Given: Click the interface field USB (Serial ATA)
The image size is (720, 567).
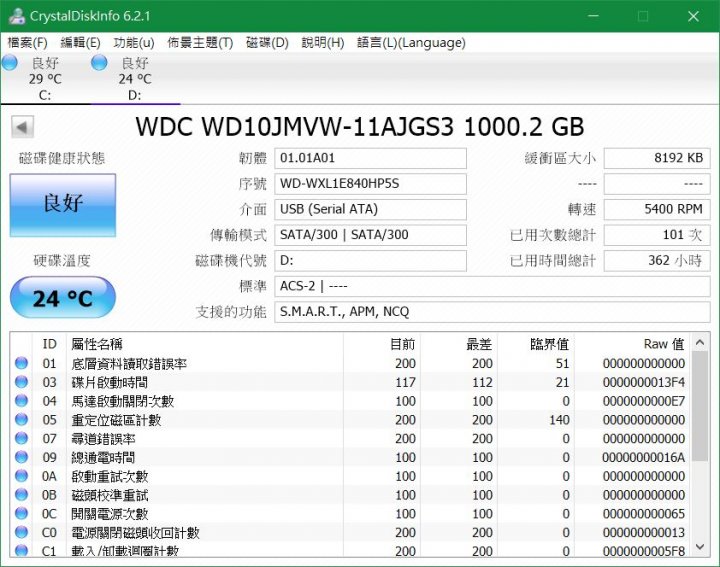Looking at the screenshot, I should [x=370, y=209].
